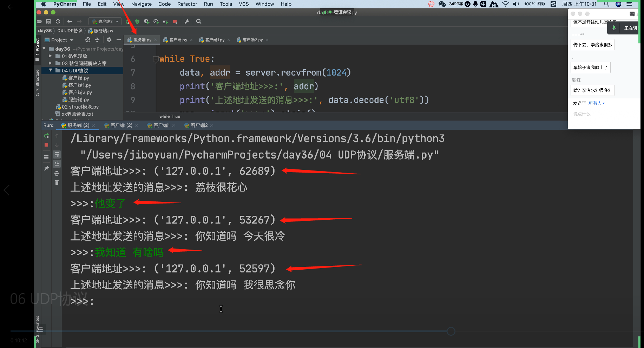Toggle scroll to end in the Run console
The width and height of the screenshot is (644, 348).
(x=57, y=164)
